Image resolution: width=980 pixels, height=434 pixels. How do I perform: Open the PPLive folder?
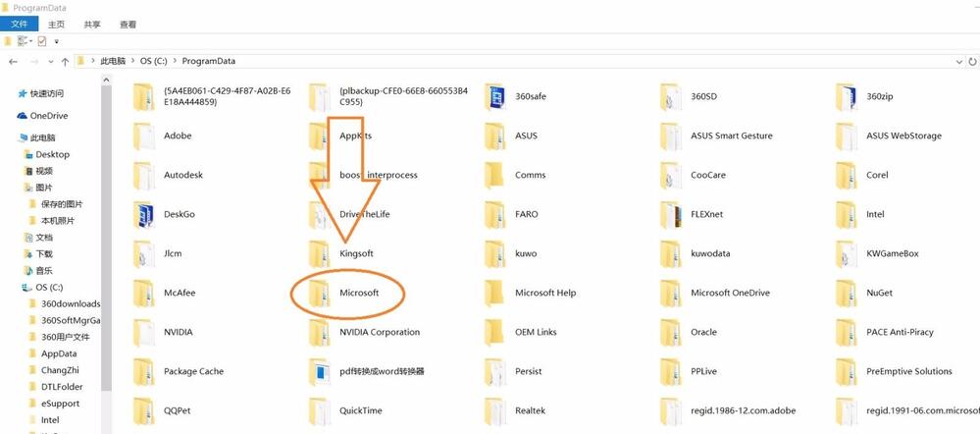[689, 371]
